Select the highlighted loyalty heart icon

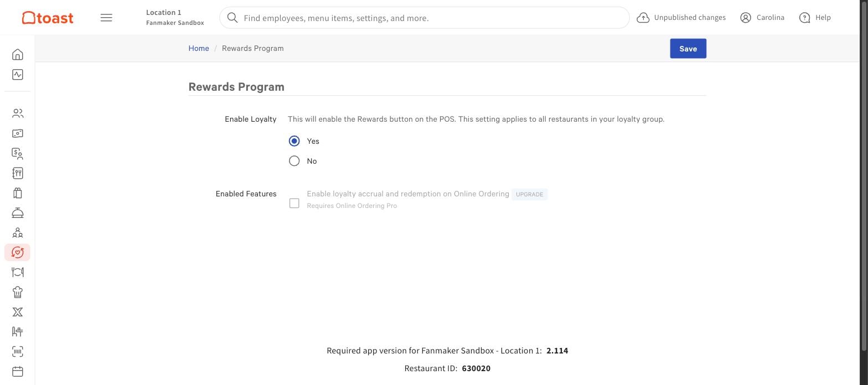click(18, 252)
